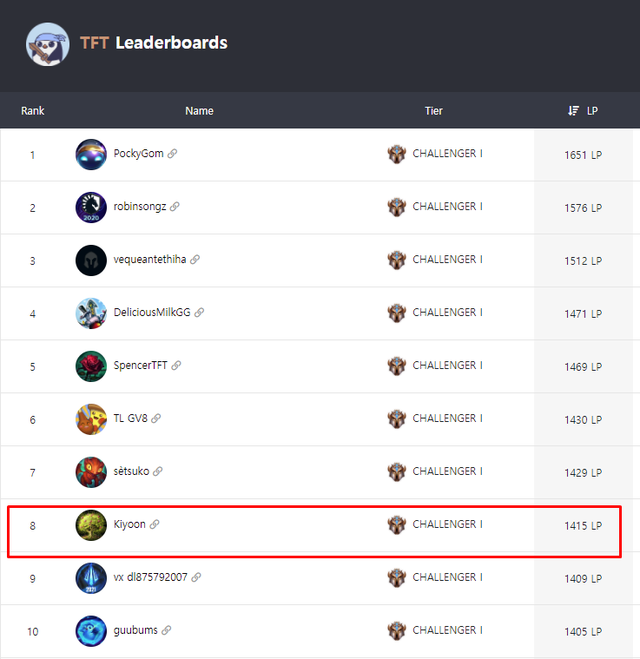Open vequeantethiha's player profile
The image size is (640, 659).
[150, 259]
